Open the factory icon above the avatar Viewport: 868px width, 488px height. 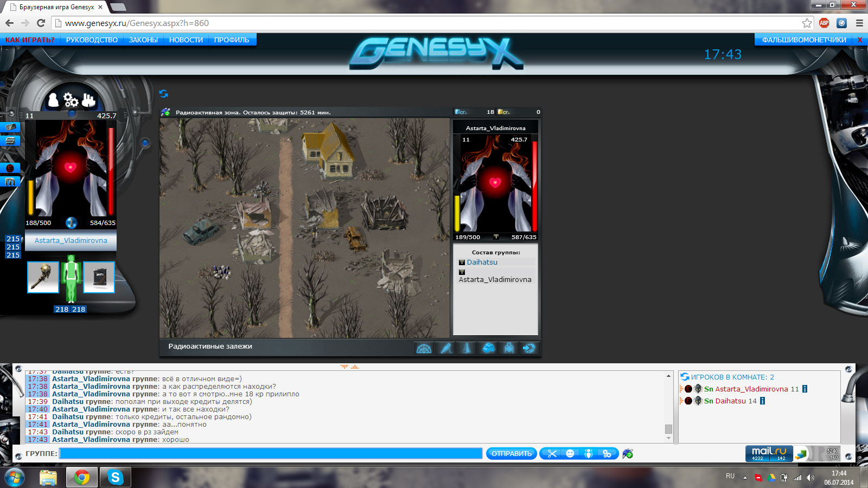click(x=88, y=100)
